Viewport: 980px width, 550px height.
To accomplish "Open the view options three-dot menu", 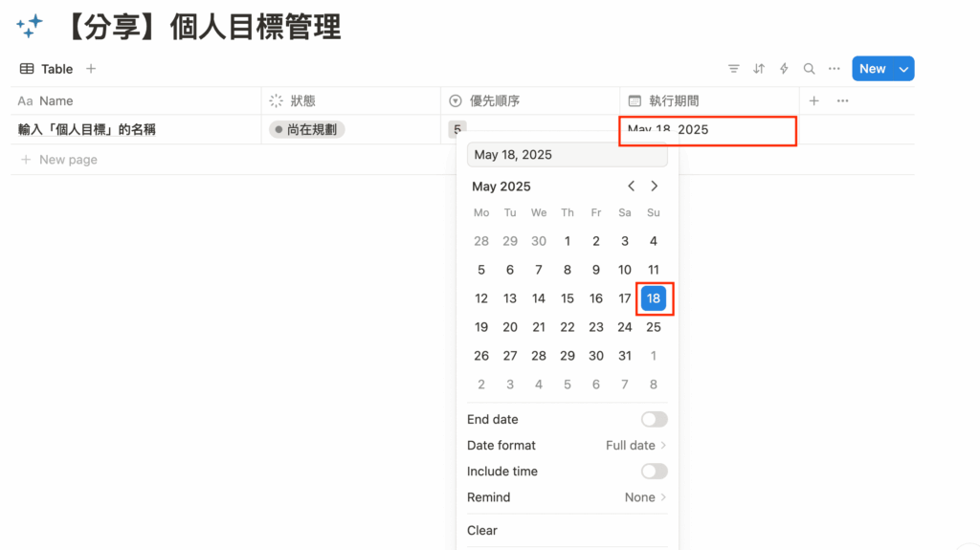I will (834, 69).
